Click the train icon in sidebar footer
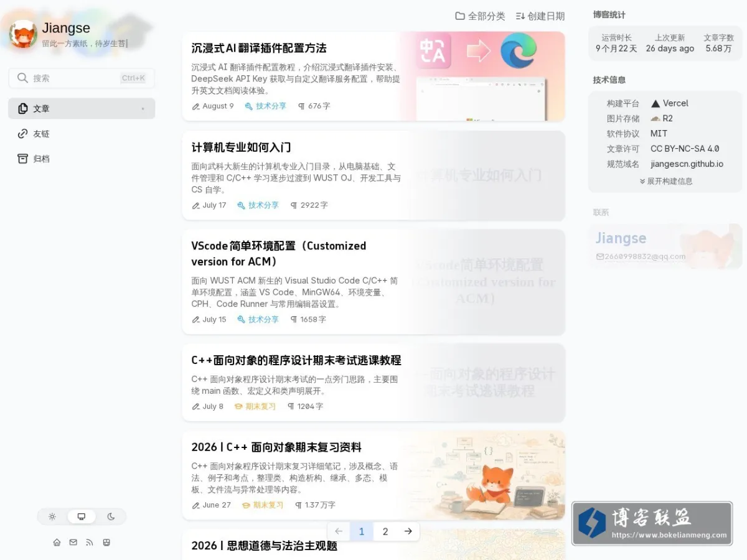 [106, 542]
